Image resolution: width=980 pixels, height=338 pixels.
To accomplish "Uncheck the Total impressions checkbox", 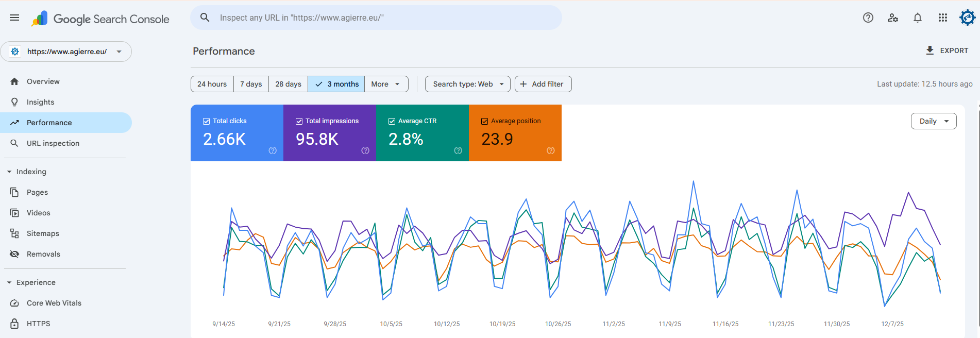I will (x=299, y=121).
